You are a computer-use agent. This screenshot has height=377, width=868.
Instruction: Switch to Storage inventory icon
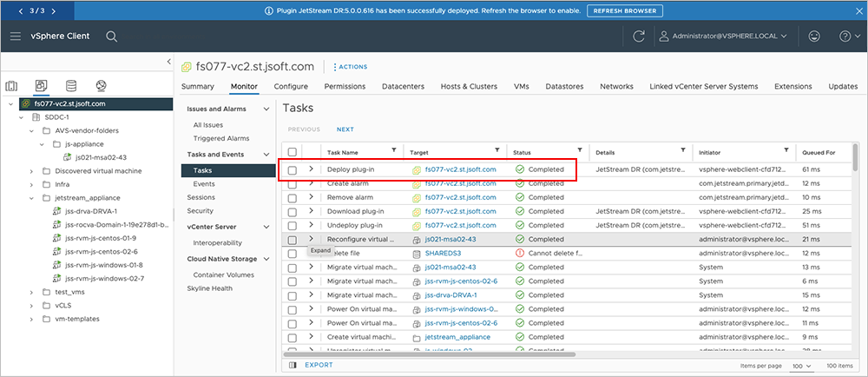(70, 85)
